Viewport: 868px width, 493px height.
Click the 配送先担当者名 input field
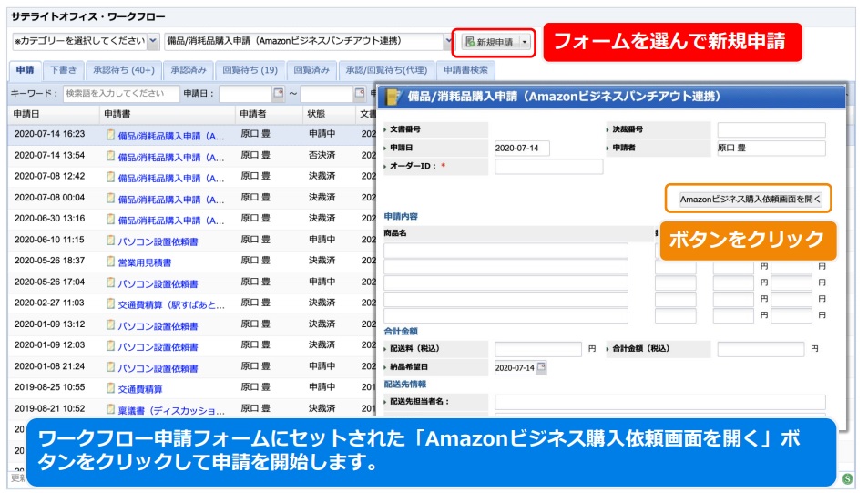pos(659,402)
